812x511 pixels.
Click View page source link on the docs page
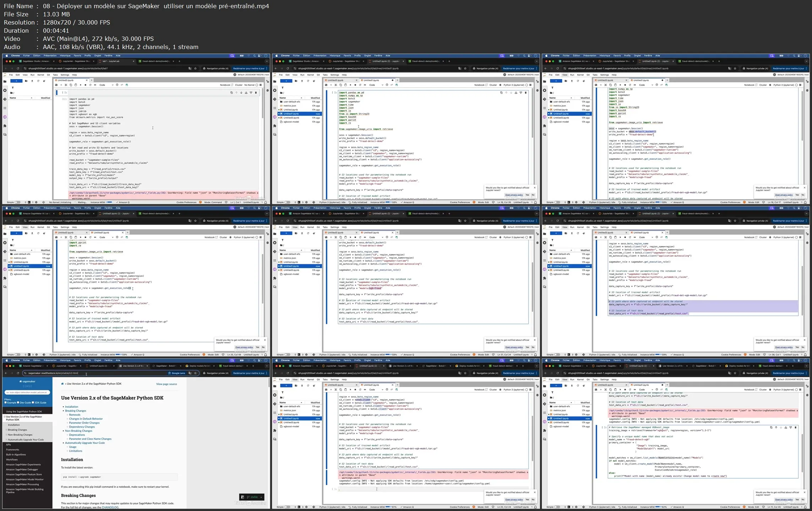[x=167, y=384]
